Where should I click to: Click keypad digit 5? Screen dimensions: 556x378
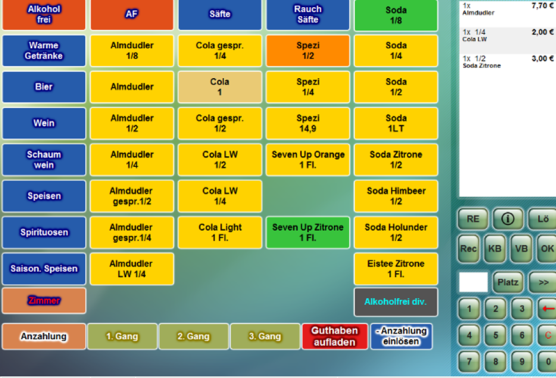click(x=495, y=335)
